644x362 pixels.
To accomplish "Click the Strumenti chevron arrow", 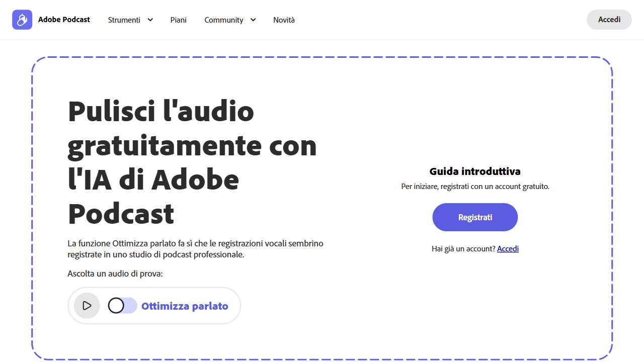I will [x=149, y=20].
